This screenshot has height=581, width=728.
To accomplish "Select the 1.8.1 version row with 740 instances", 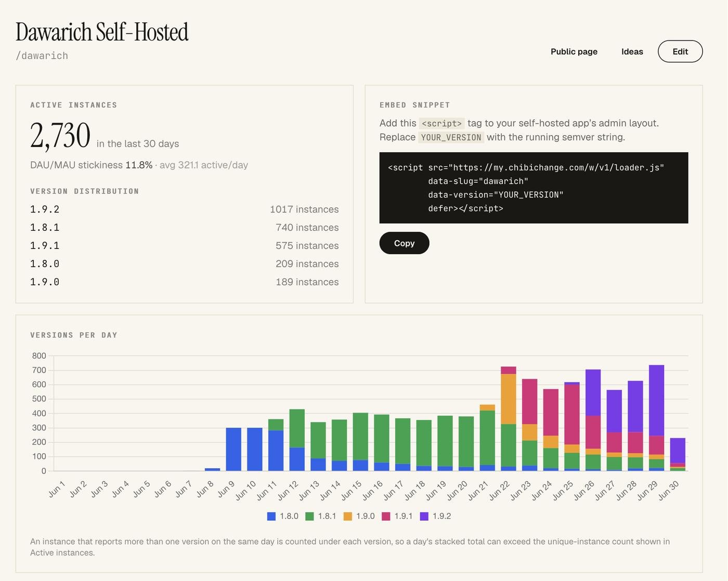I will 184,228.
